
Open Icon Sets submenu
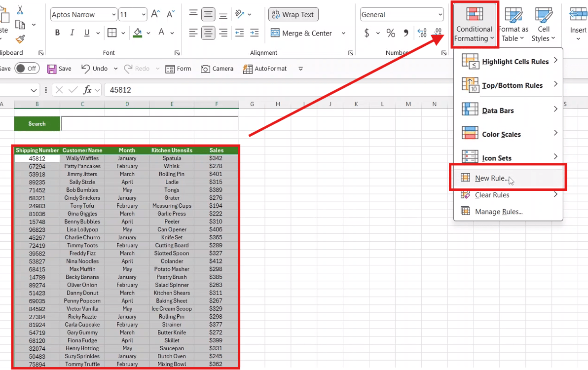(508, 157)
